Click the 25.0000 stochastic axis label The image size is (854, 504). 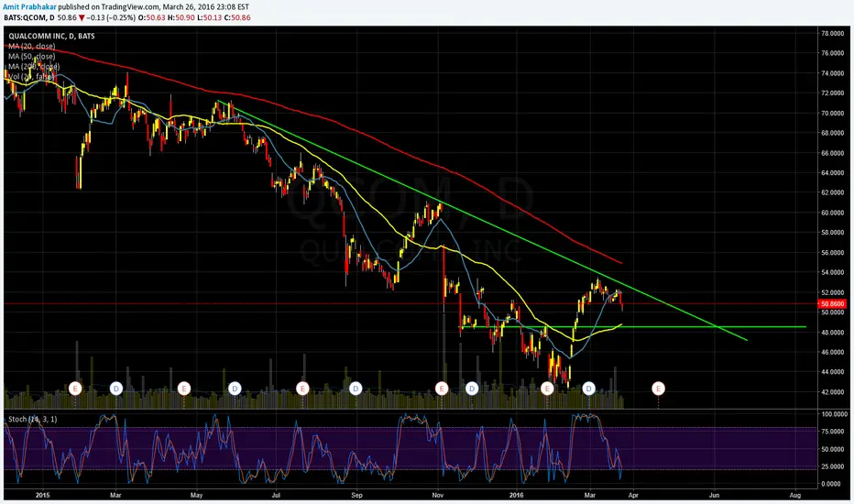tap(834, 466)
